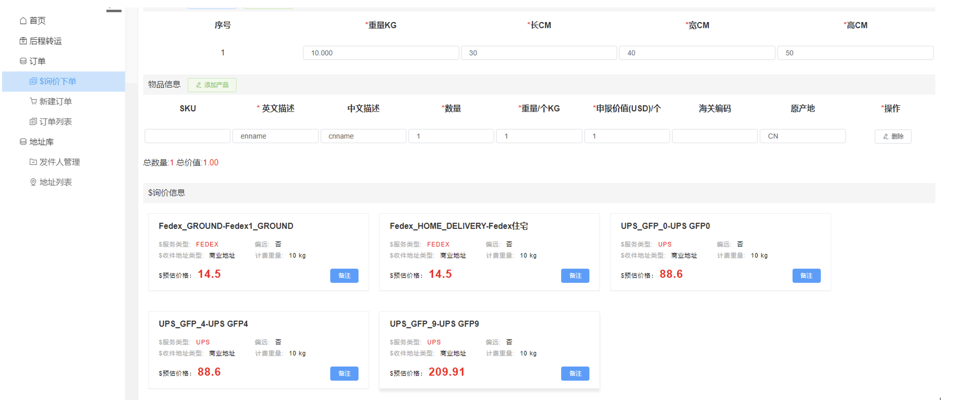The width and height of the screenshot is (980, 400).
Task: Click the folder icon beside 发件人管理
Action: pos(33,162)
